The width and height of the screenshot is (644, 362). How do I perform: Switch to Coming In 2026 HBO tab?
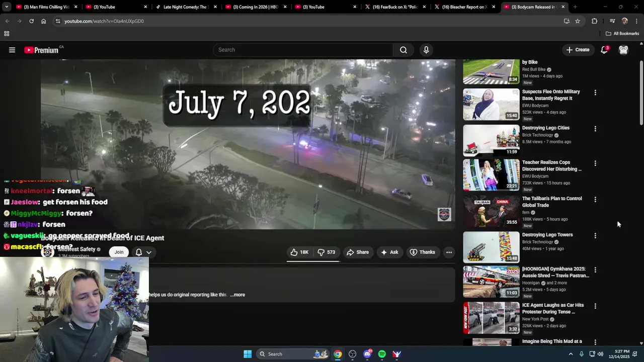tap(256, 7)
